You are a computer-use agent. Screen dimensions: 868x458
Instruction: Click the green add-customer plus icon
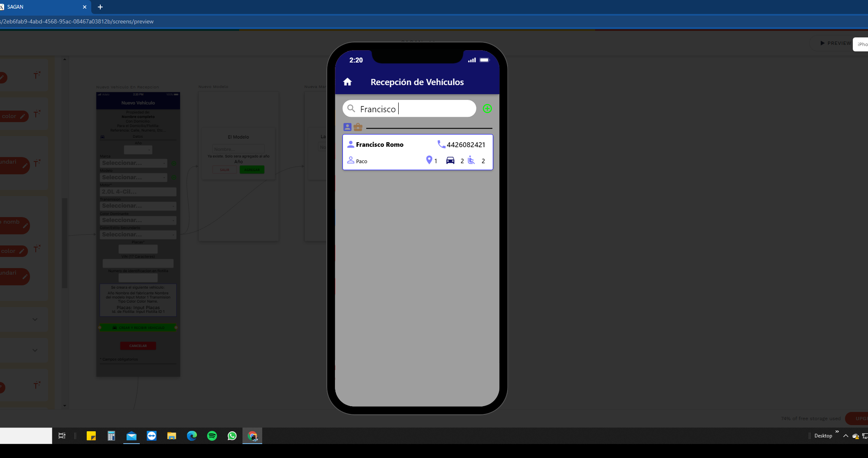(x=487, y=109)
